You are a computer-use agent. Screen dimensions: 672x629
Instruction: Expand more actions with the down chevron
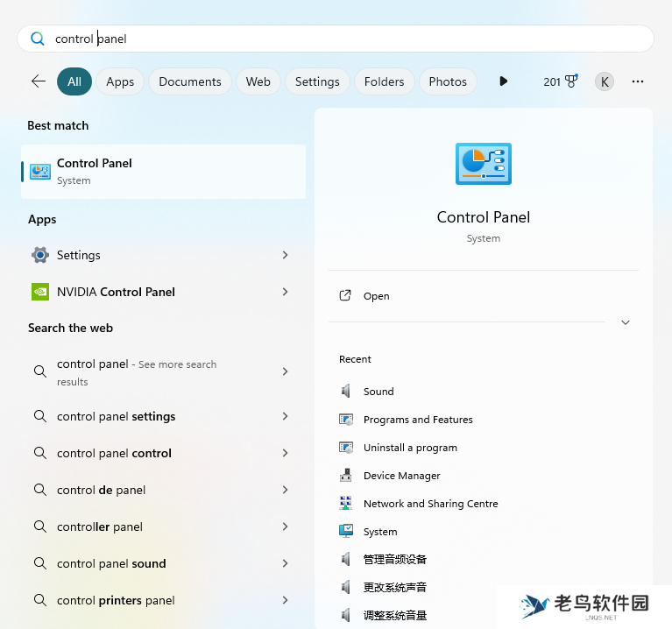coord(626,322)
